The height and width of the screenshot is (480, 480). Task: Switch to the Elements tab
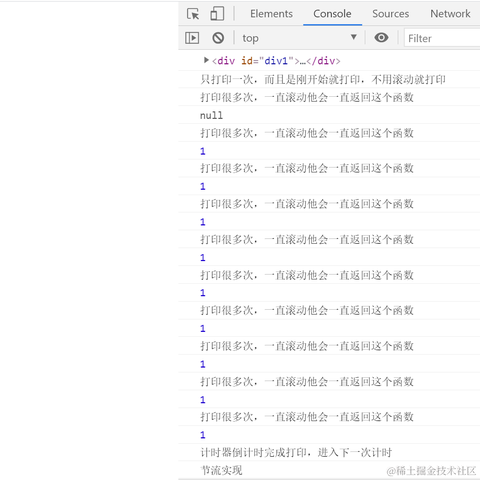click(x=271, y=14)
